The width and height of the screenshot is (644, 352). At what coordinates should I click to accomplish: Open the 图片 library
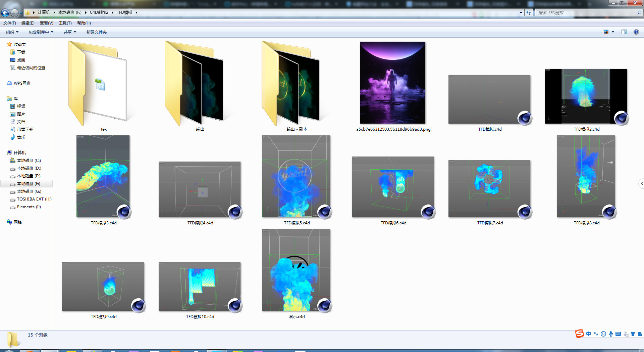pos(21,114)
